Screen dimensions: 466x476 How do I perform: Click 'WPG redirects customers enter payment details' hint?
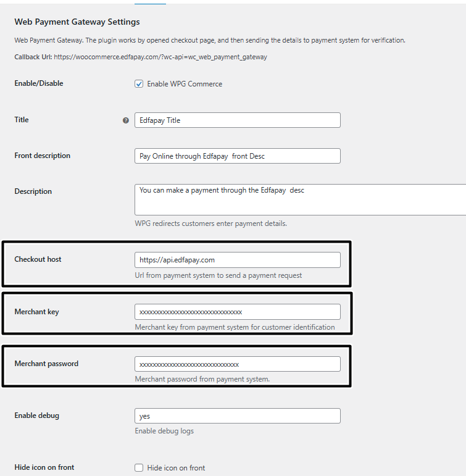[x=210, y=223]
